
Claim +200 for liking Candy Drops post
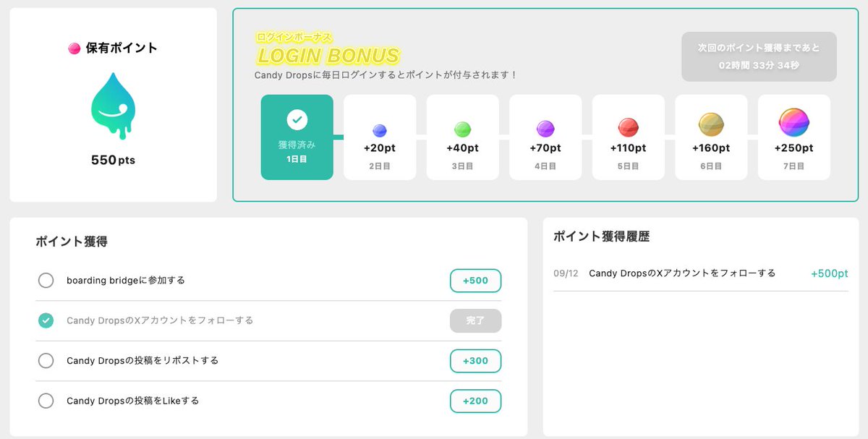(475, 401)
